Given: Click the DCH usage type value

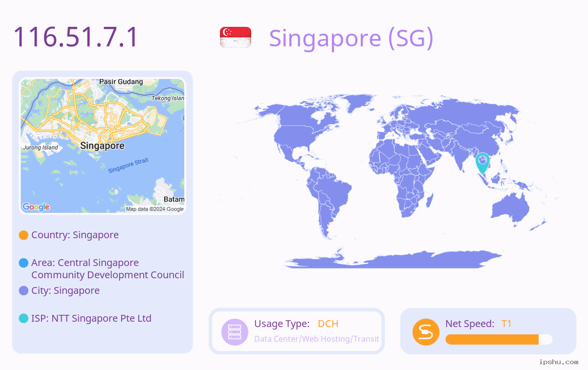Looking at the screenshot, I should point(328,324).
